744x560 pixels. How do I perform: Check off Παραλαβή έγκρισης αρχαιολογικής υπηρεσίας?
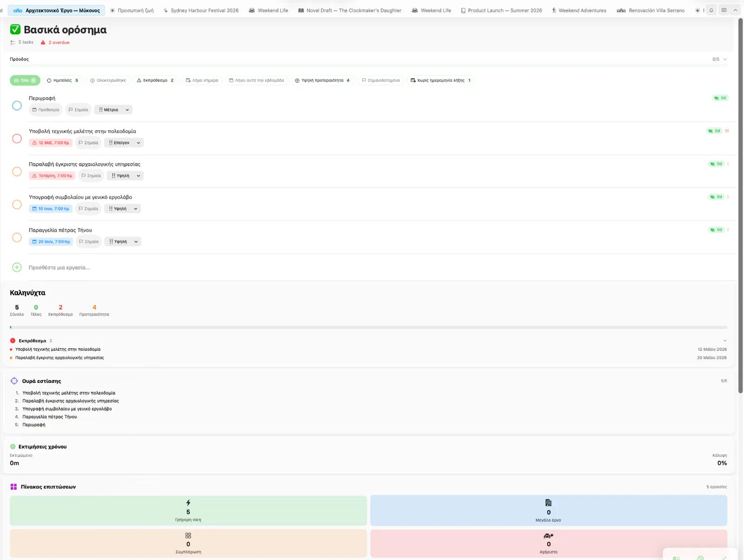[x=17, y=171]
